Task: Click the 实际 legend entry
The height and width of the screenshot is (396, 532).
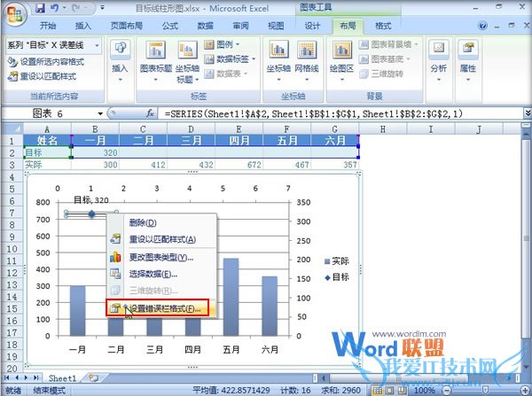Action: pos(336,261)
